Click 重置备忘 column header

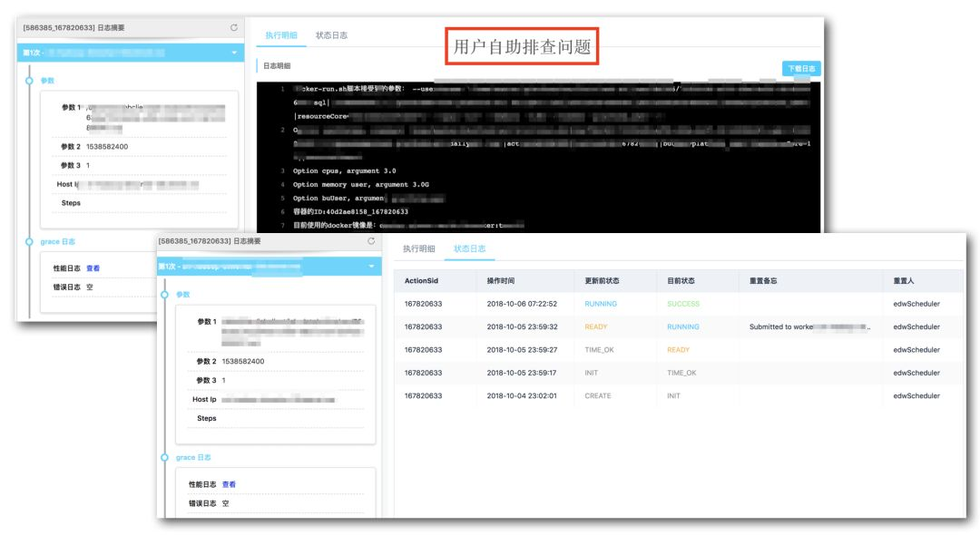[763, 281]
